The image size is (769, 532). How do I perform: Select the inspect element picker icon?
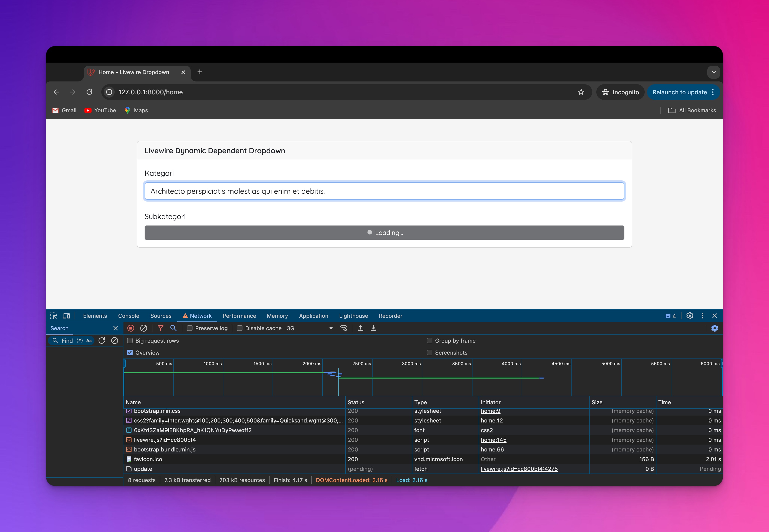pos(53,316)
